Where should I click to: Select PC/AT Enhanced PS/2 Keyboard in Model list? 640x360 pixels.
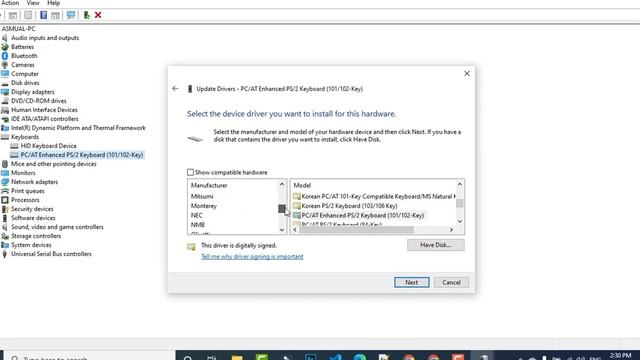363,216
